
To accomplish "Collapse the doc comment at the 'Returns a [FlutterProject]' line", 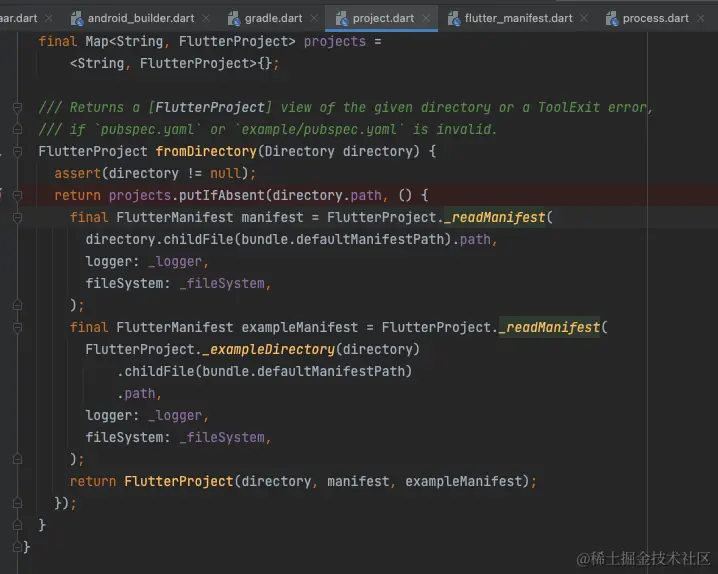I will (17, 108).
